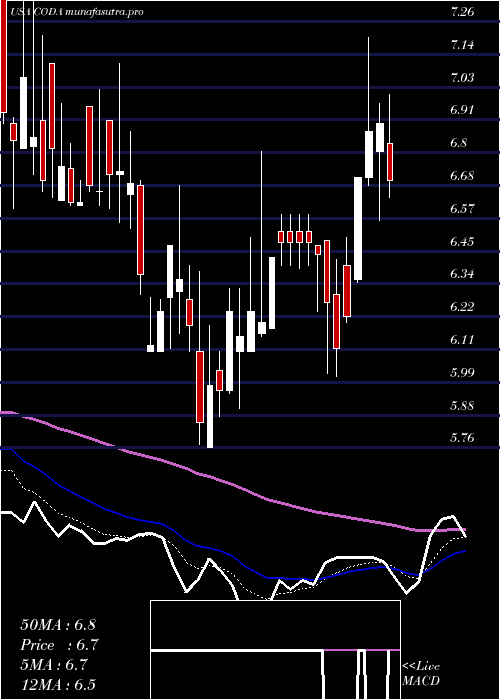
Task: Click the 6.68 price axis label
Action: (x=462, y=175)
